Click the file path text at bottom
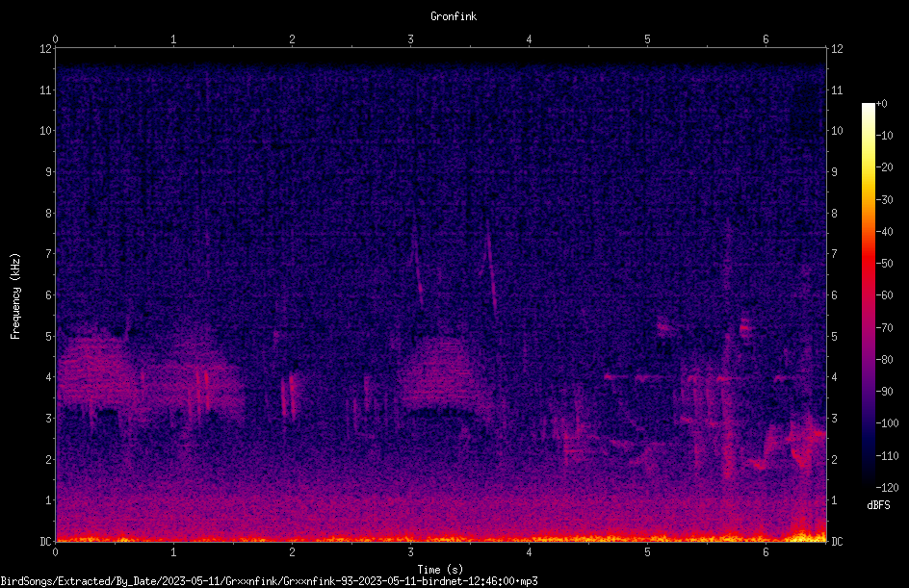The width and height of the screenshot is (909, 588). [269, 581]
